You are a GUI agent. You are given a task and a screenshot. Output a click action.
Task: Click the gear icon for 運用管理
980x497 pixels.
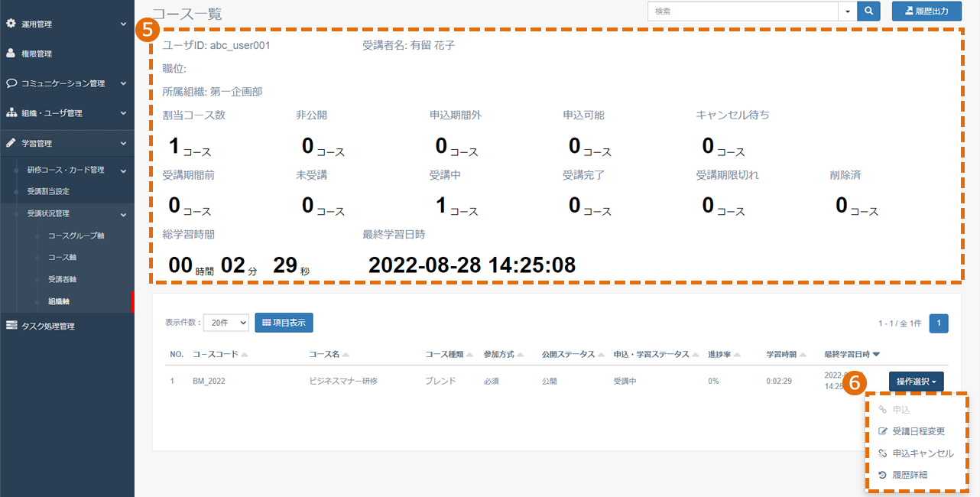(x=11, y=24)
